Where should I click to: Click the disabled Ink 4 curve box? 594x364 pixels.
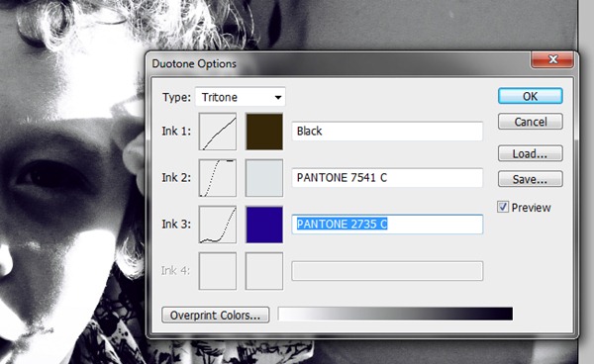click(218, 271)
